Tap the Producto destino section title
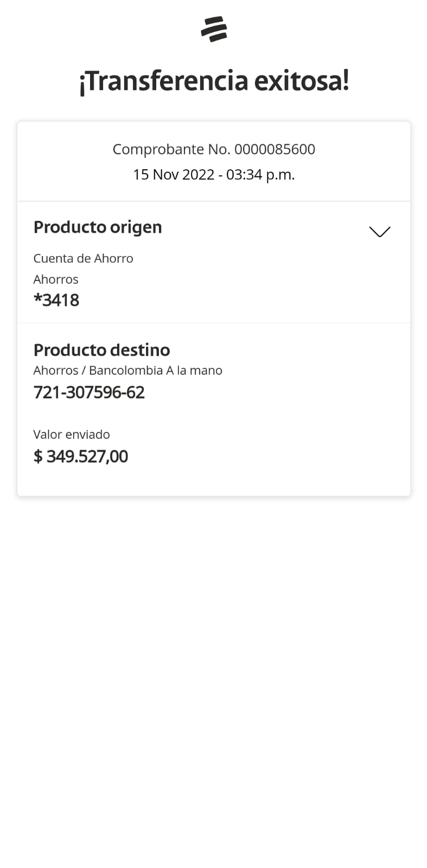 tap(101, 350)
